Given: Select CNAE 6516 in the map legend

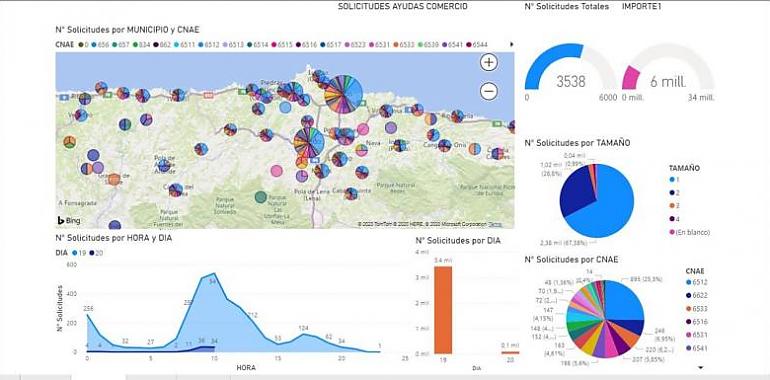Looking at the screenshot, I should pos(306,45).
